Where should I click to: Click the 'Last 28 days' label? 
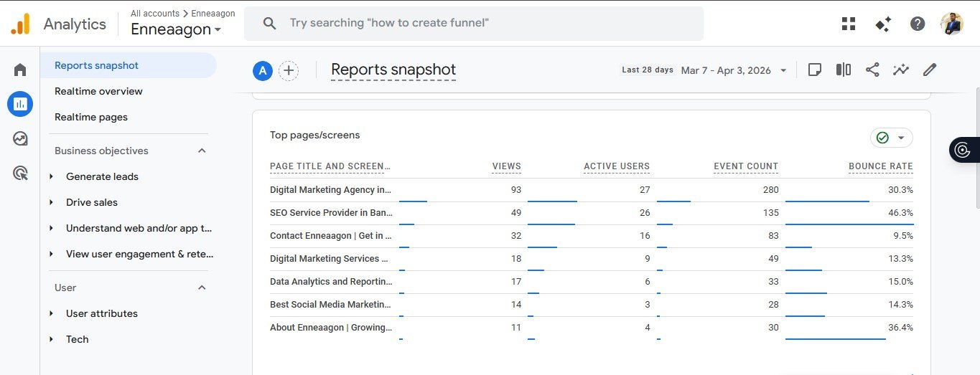tap(648, 70)
